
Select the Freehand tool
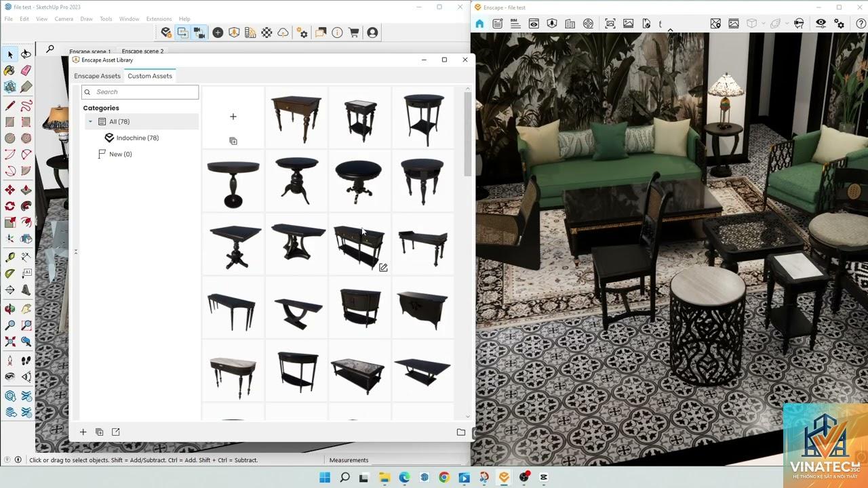pyautogui.click(x=26, y=106)
